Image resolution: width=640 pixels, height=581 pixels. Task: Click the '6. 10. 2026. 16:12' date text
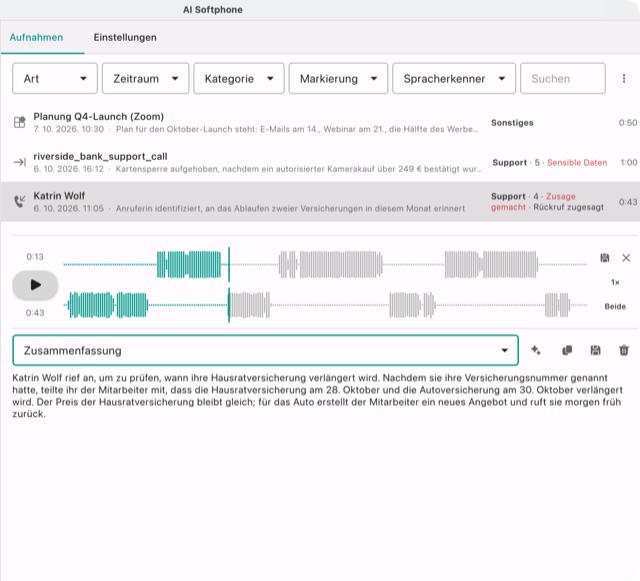69,169
